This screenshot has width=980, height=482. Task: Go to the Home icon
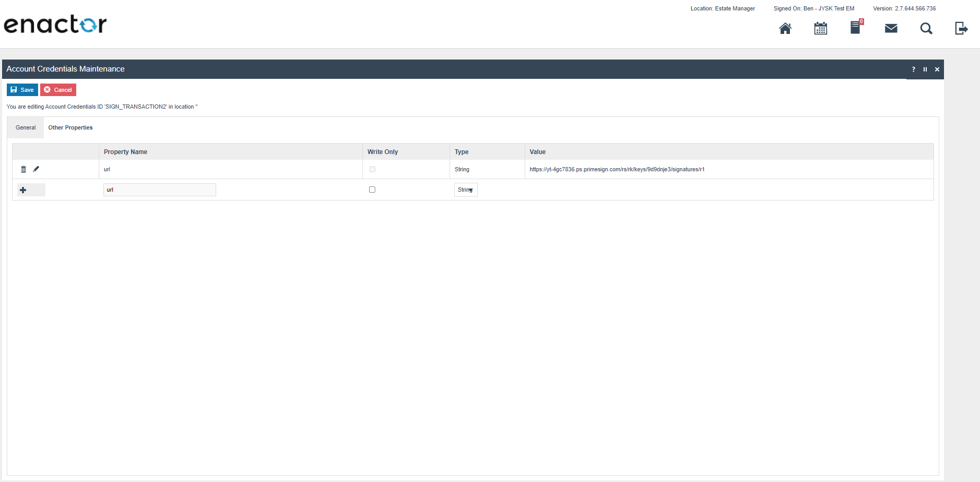[x=785, y=28]
